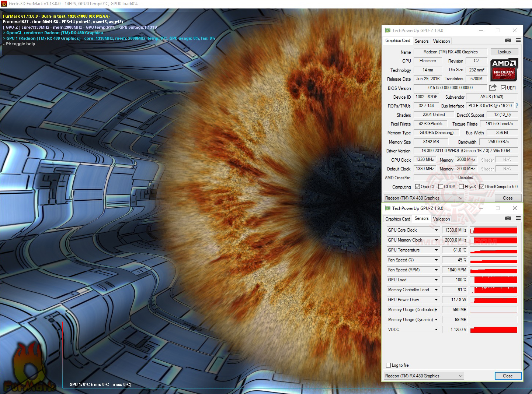Expand the Memory Controller Load sensor dropdown

tap(436, 290)
